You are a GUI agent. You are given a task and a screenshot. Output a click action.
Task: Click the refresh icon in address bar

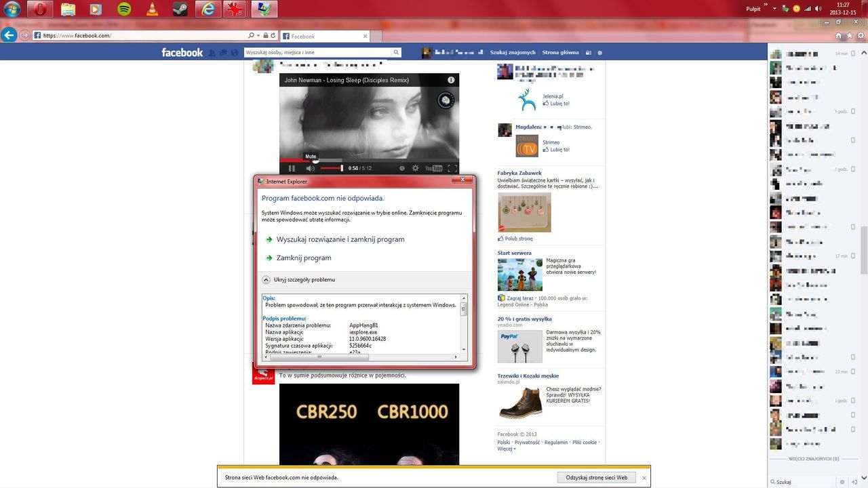(x=273, y=35)
